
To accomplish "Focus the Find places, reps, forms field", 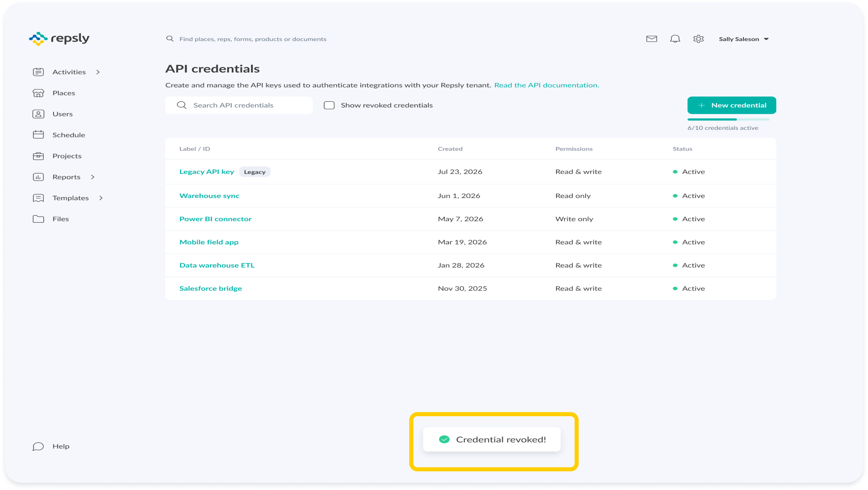I will [x=252, y=39].
